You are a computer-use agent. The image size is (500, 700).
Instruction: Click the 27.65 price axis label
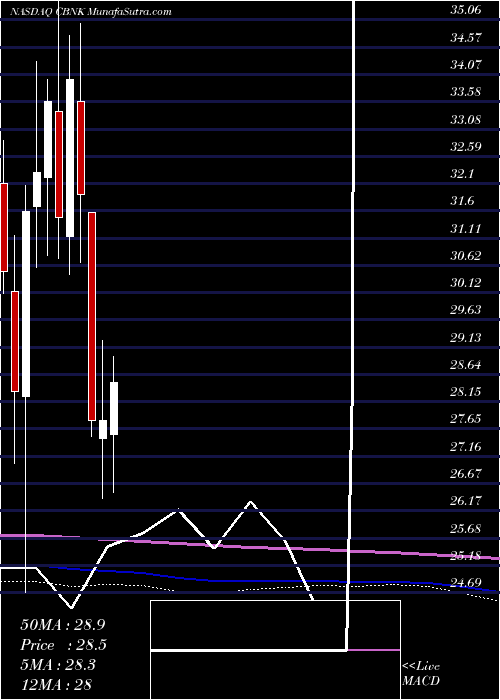[465, 419]
